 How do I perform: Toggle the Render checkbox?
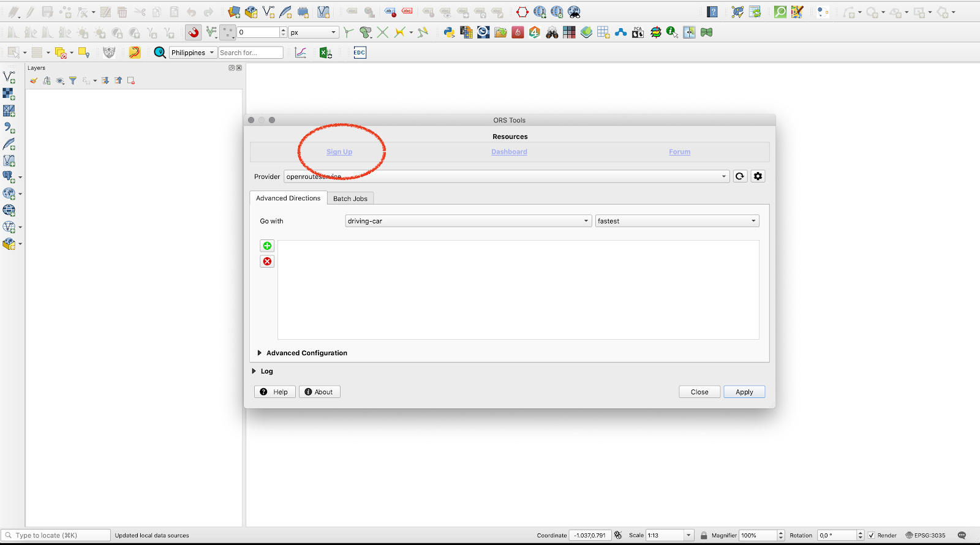[871, 535]
